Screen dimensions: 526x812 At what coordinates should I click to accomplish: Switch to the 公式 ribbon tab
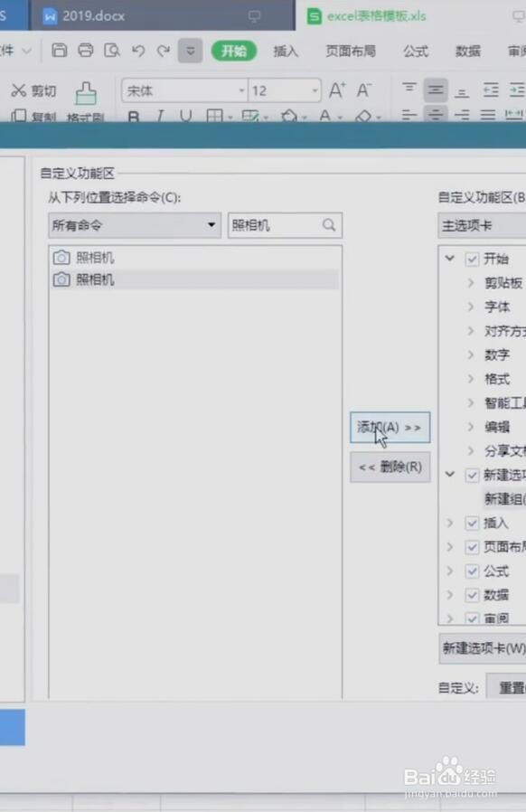pos(416,51)
